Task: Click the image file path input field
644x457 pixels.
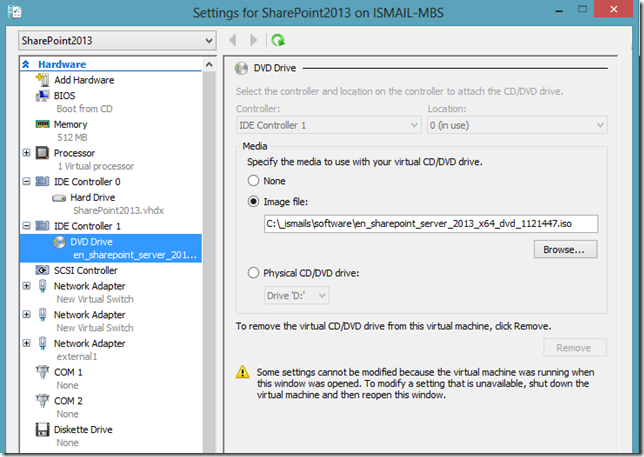Action: click(431, 224)
